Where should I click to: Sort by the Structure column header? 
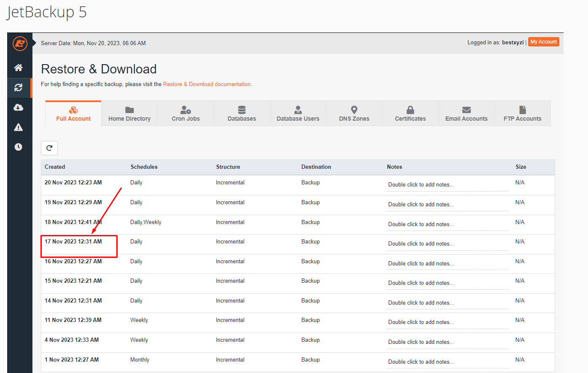coord(228,167)
